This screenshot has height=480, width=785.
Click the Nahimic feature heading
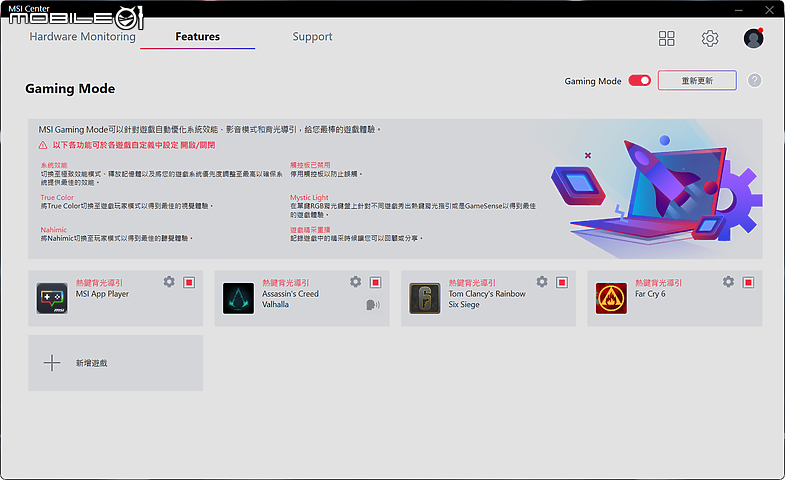click(x=54, y=229)
